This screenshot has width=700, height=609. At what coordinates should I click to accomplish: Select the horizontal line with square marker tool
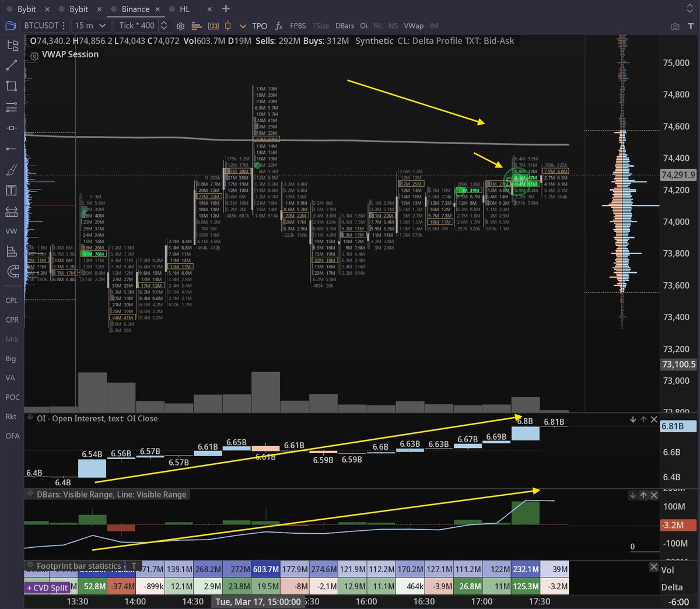[x=12, y=128]
